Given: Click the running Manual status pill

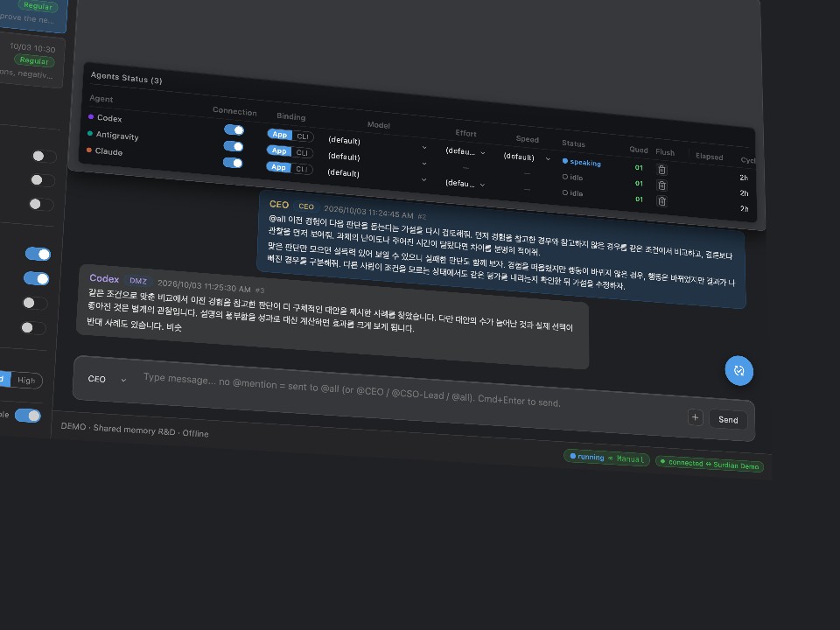Looking at the screenshot, I should click(606, 458).
